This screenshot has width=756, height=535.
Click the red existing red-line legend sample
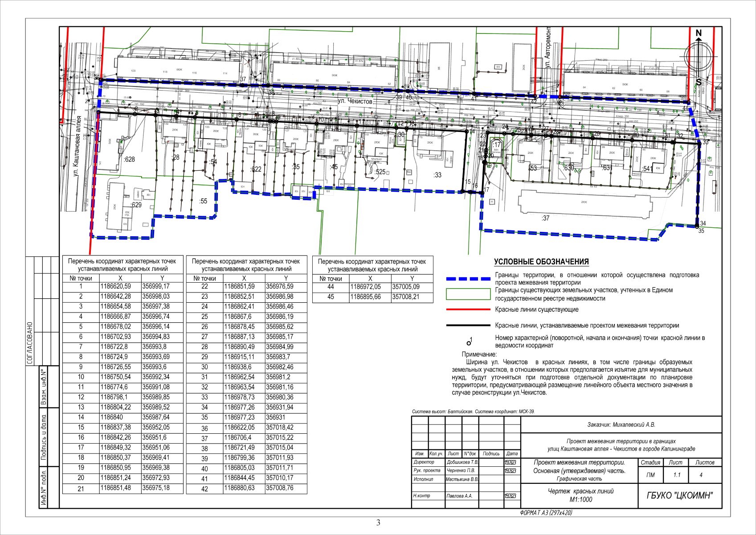pyautogui.click(x=468, y=309)
